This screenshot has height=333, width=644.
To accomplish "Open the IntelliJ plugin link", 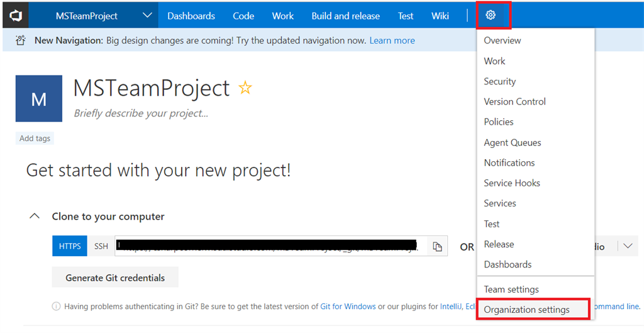I will click(x=451, y=307).
